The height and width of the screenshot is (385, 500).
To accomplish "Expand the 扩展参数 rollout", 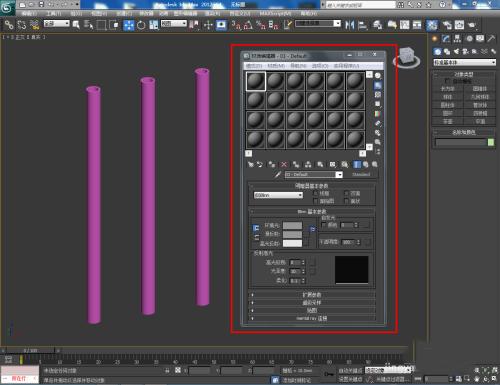I will pos(312,295).
